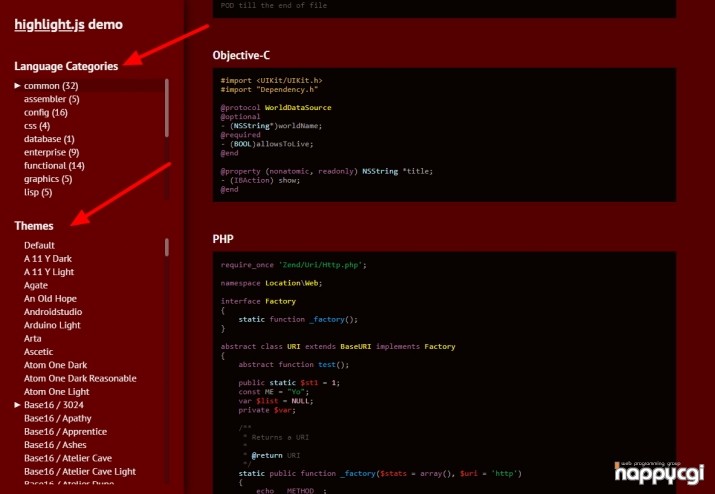Choose the graphics (5) category
This screenshot has height=494, width=715.
48,179
